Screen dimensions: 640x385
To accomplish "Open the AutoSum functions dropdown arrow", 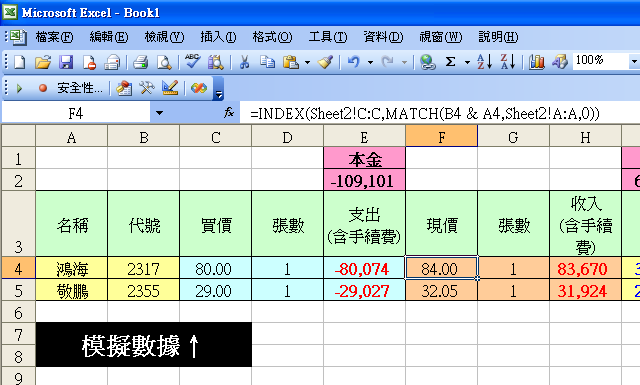I will [x=467, y=62].
